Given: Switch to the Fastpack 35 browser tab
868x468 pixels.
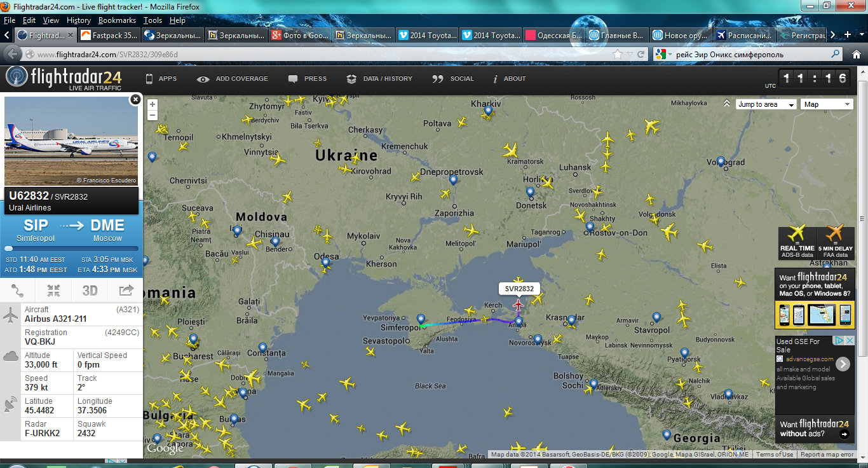Looking at the screenshot, I should click(109, 36).
